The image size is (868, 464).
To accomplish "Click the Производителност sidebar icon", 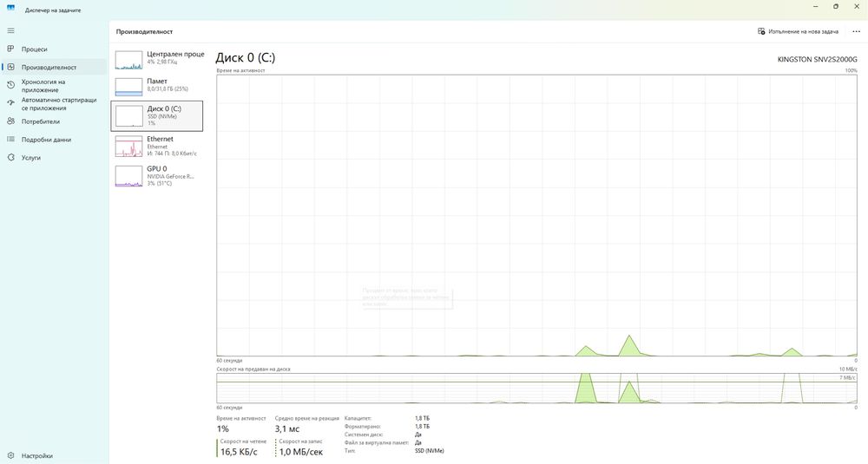I will click(10, 67).
